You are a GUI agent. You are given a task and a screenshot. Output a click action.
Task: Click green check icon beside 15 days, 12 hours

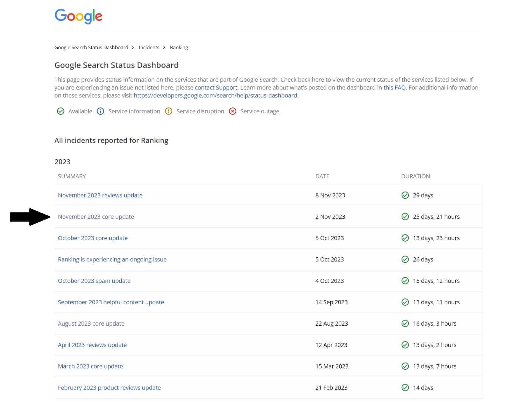point(405,281)
